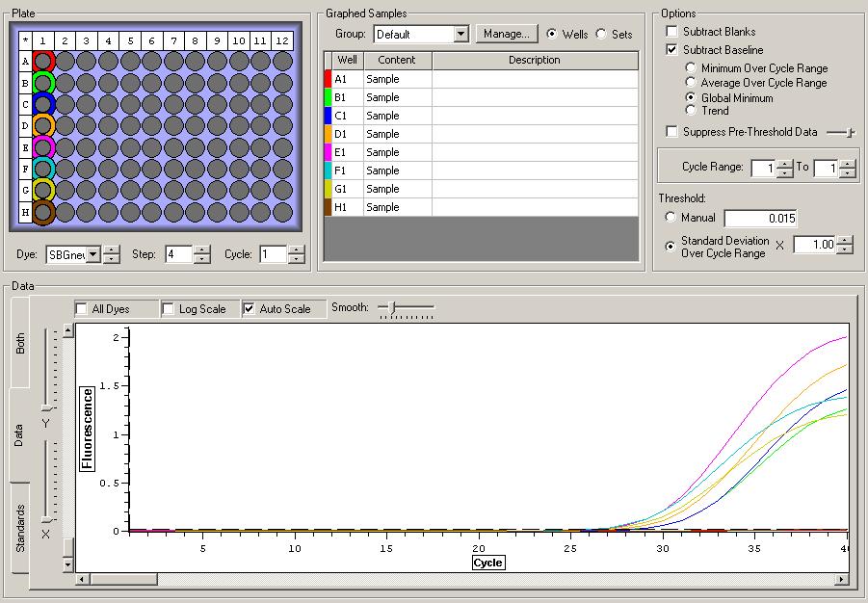Image resolution: width=868 pixels, height=603 pixels.
Task: Click the graph horizontal scrollbar left arrow
Action: point(82,579)
